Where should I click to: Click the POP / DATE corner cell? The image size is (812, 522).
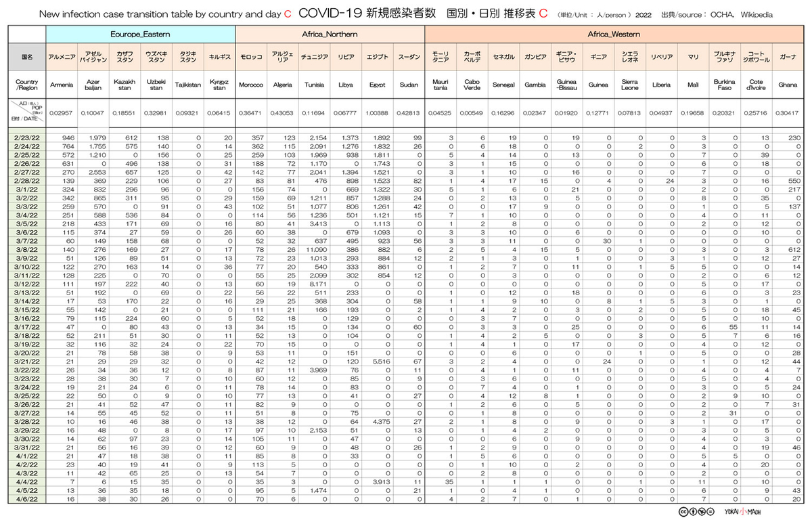click(x=26, y=112)
